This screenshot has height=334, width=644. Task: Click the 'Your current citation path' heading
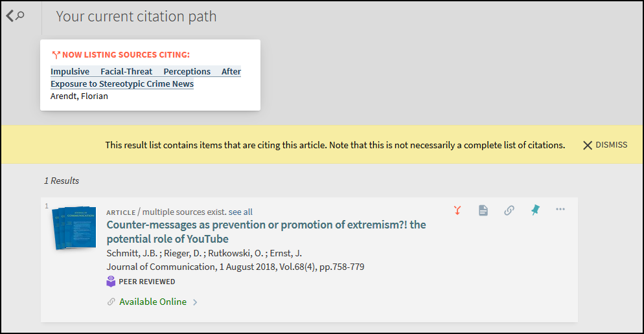tap(136, 17)
